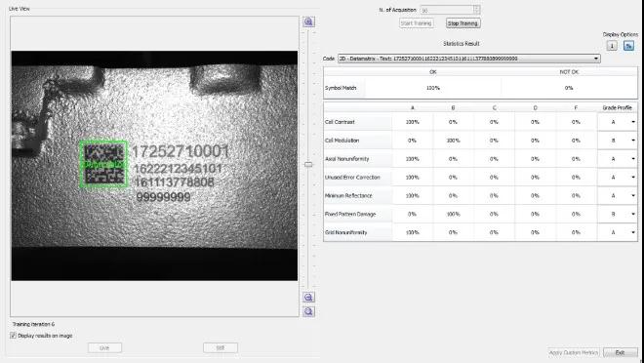Screen dimensions: 644x363
Task: Switch display option to absolute numbers
Action: (x=612, y=46)
